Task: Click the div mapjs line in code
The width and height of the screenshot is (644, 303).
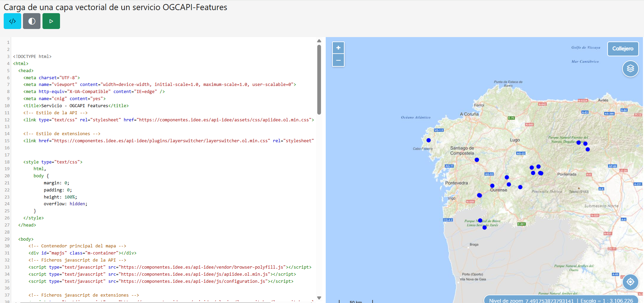Action: pyautogui.click(x=82, y=253)
